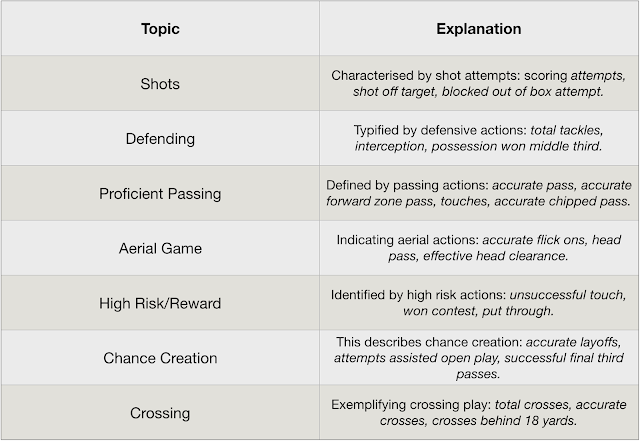Select the Shots topic cell
The image size is (640, 441).
click(160, 84)
